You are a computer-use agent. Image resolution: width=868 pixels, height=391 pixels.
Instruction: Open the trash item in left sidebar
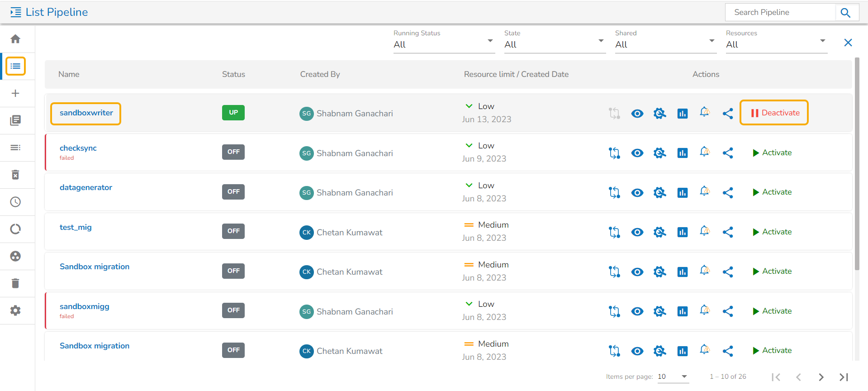click(x=15, y=283)
